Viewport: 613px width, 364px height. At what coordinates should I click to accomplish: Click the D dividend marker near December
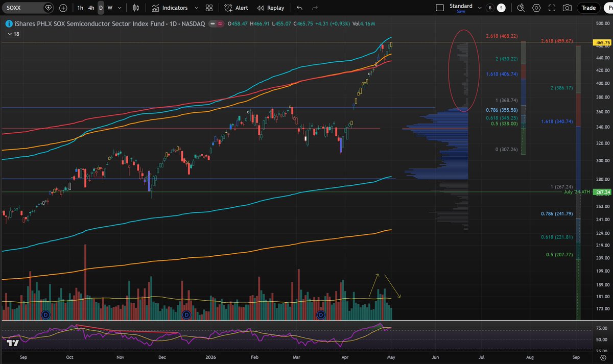(186, 314)
